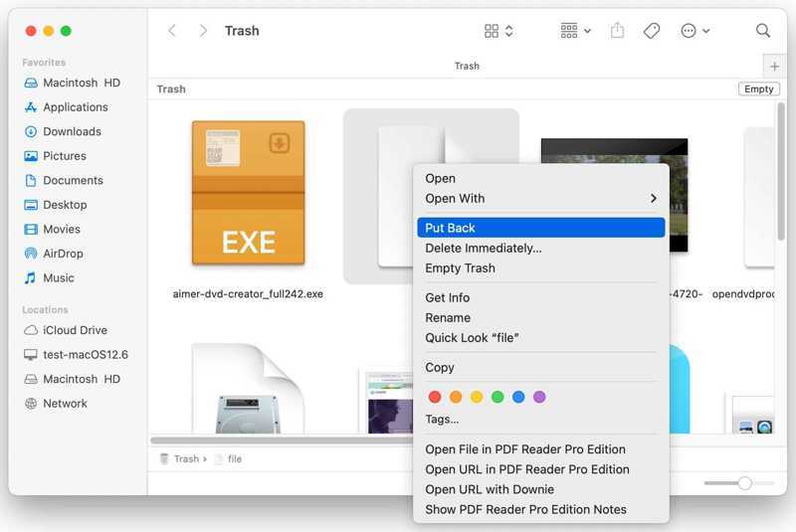The width and height of the screenshot is (796, 532).
Task: Select Quick Look "file" menu item
Action: click(x=540, y=338)
